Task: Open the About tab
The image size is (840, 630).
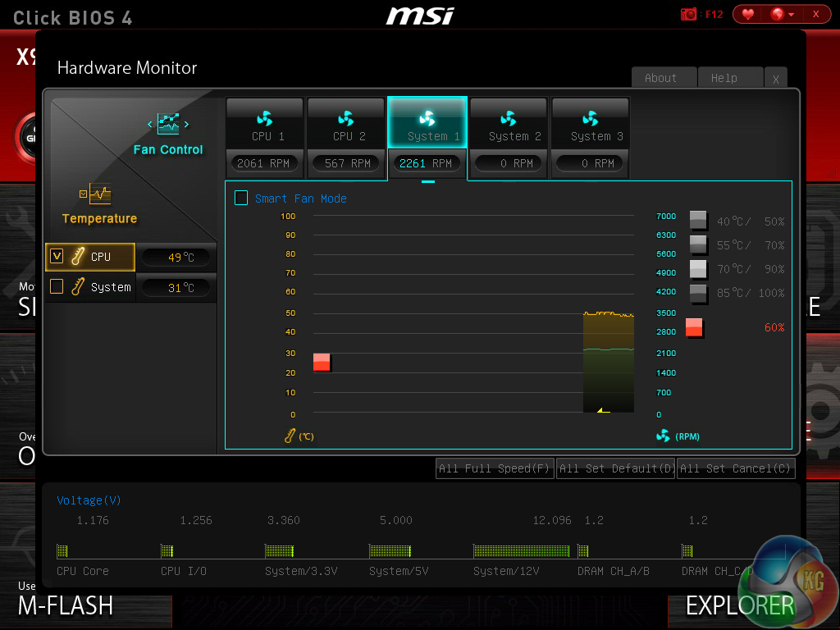Action: click(x=664, y=78)
